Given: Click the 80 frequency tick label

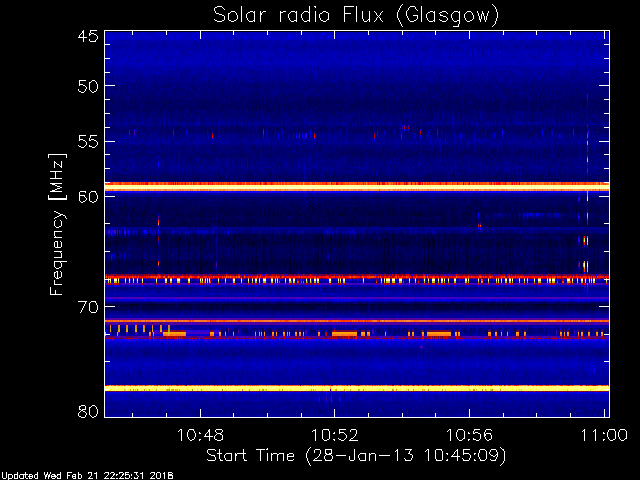Looking at the screenshot, I should pos(88,411).
